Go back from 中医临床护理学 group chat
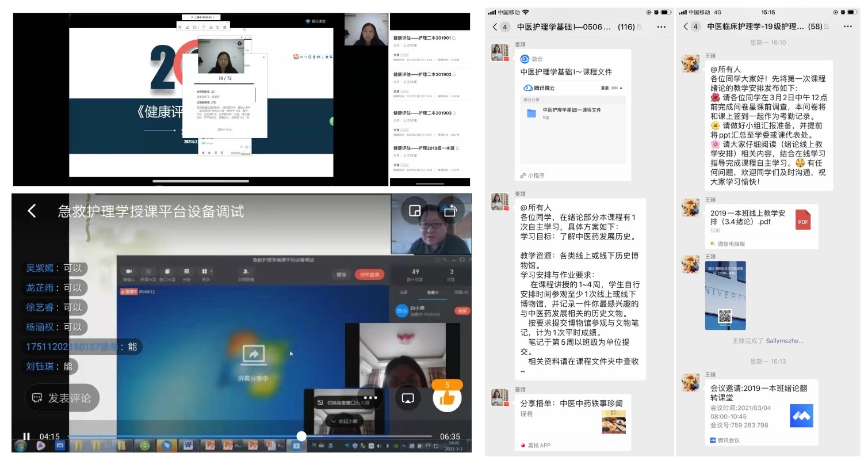This screenshot has height=464, width=868. click(686, 27)
